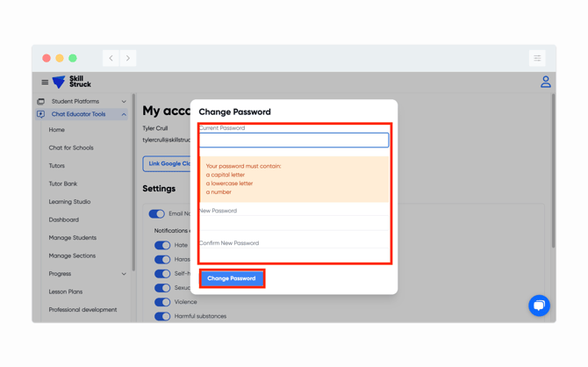
Task: Click the Change Password button
Action: tap(232, 278)
